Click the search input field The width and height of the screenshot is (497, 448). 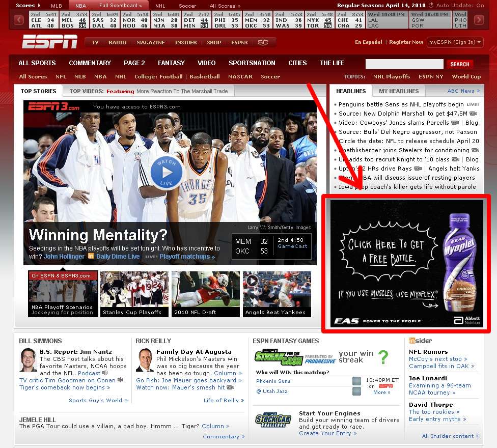pos(404,64)
